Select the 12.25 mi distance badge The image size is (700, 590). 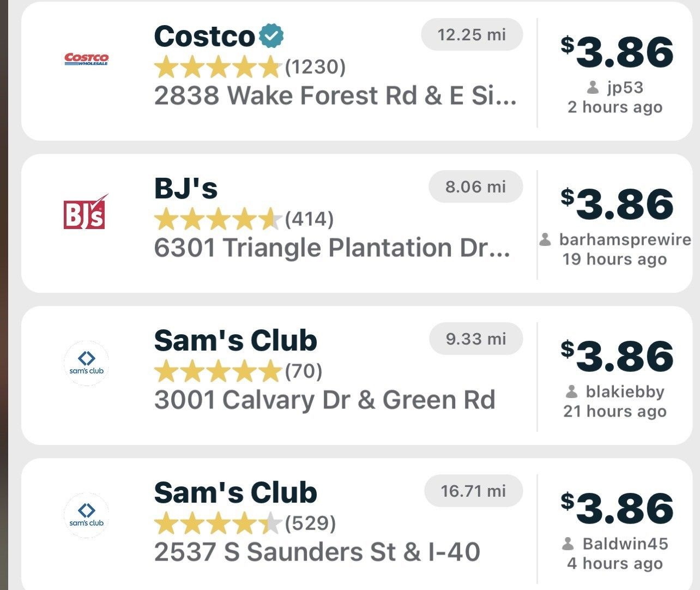coord(472,35)
